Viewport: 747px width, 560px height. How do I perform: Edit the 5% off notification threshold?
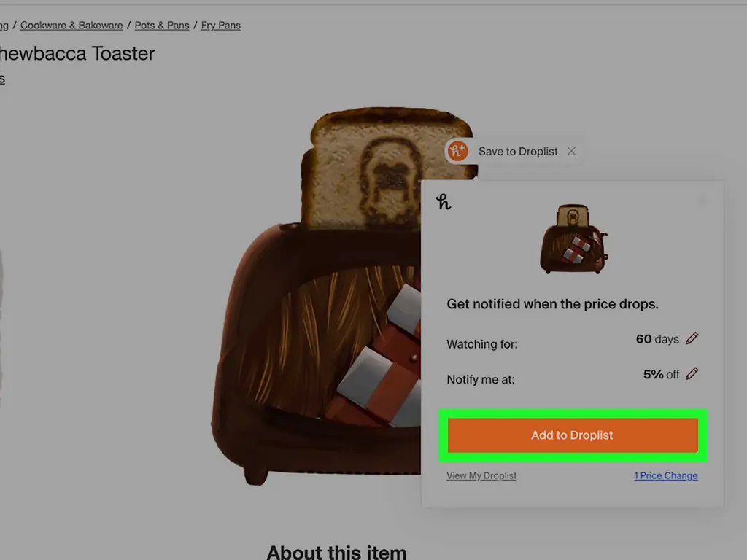(692, 374)
